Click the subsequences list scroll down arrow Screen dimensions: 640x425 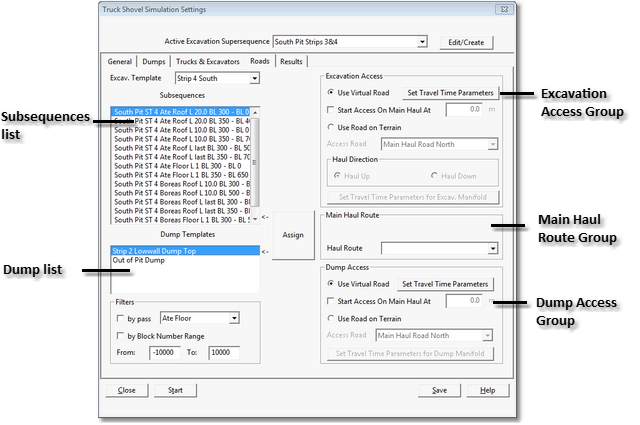255,219
